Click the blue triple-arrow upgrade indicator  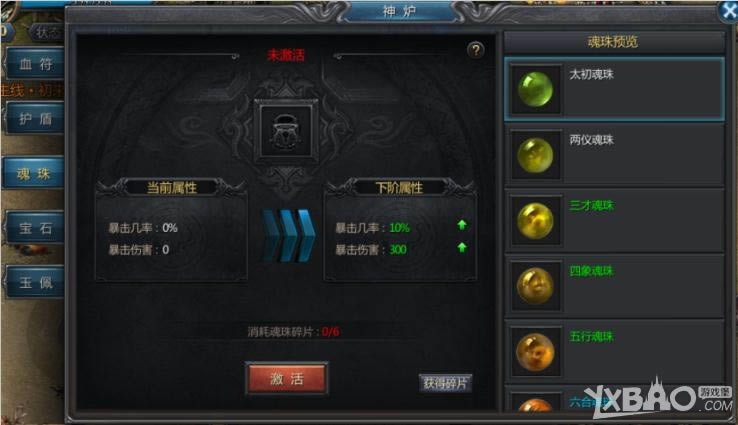pyautogui.click(x=288, y=236)
